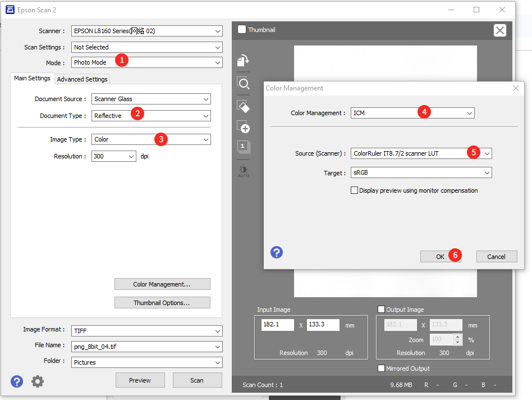Expand the Target sRGB dropdown
532x400 pixels.
click(421, 172)
